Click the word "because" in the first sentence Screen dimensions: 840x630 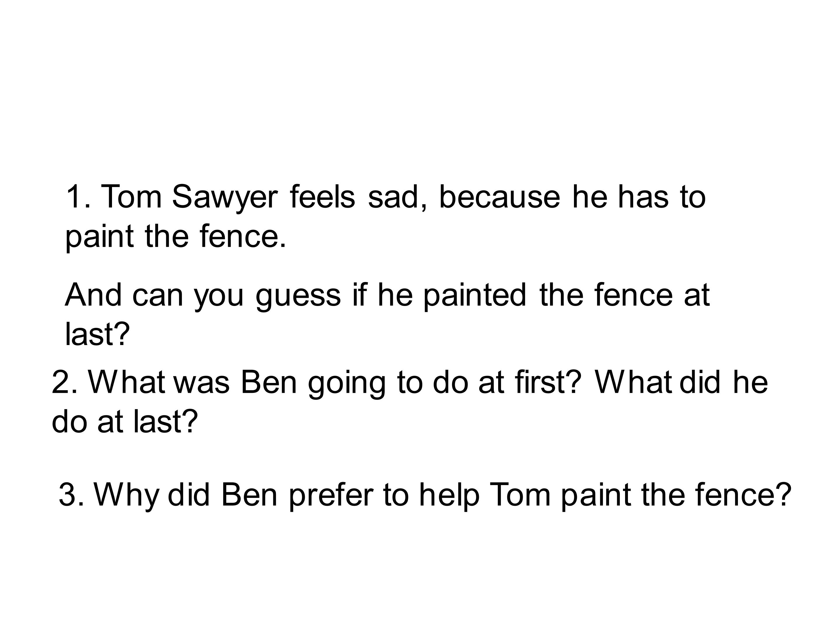(x=499, y=197)
